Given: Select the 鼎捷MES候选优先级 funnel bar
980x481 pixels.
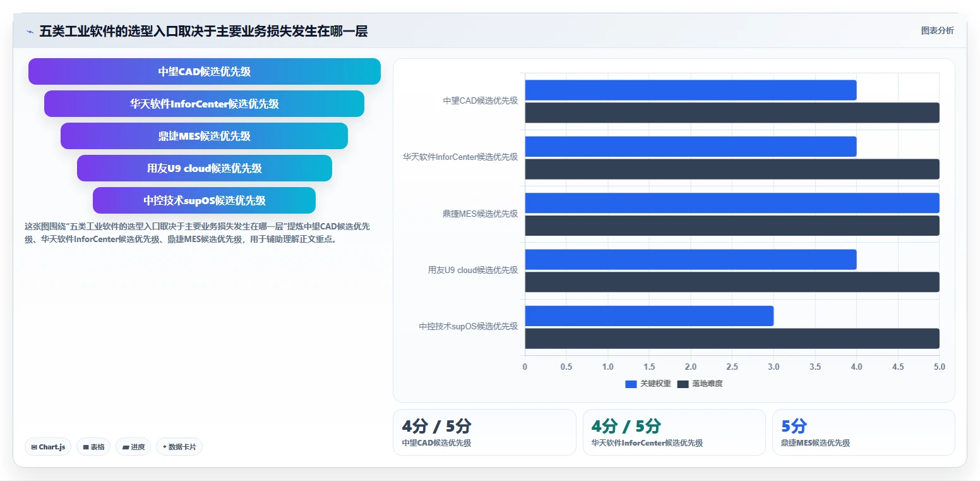Looking at the screenshot, I should click(x=205, y=136).
